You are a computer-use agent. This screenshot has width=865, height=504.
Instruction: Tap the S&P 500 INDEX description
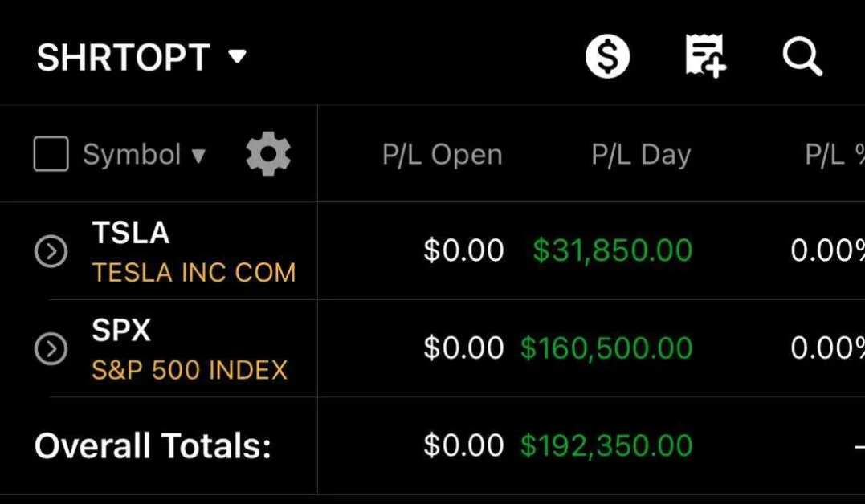[190, 370]
